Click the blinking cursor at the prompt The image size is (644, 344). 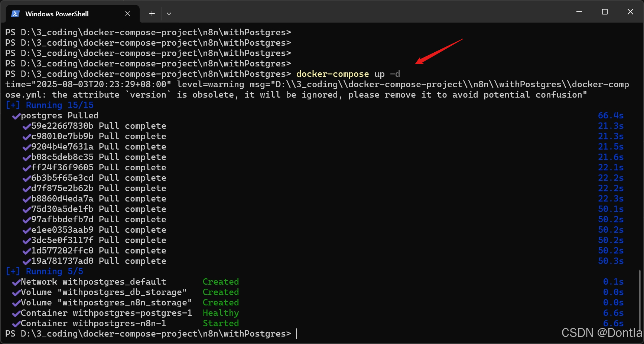(x=296, y=334)
